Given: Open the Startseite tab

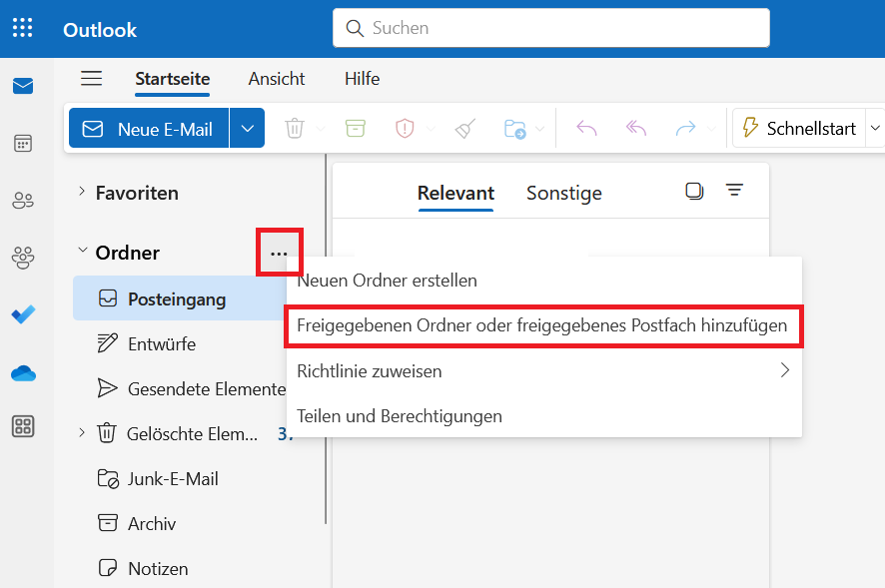Looking at the screenshot, I should [172, 79].
